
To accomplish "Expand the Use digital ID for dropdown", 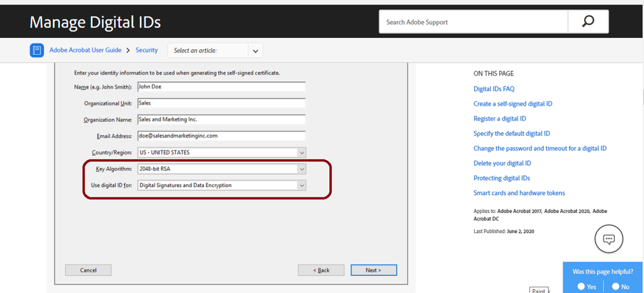I will (301, 186).
